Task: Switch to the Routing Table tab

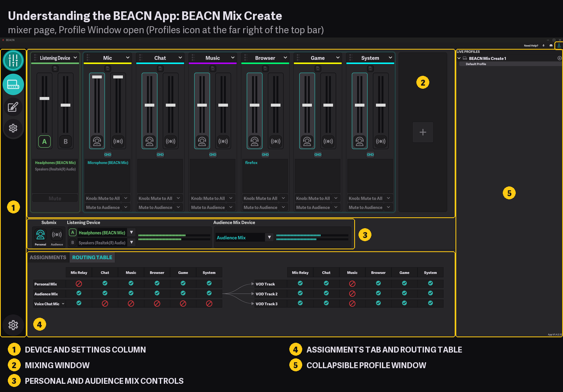Action: (x=92, y=257)
